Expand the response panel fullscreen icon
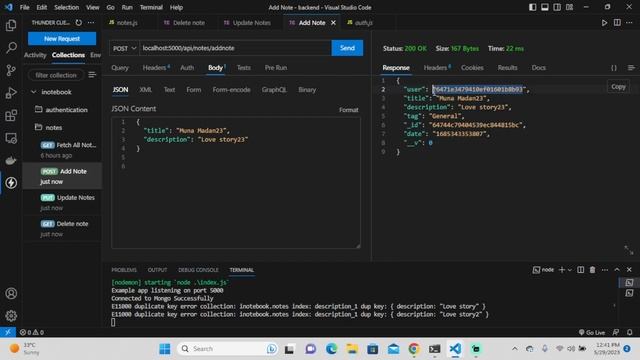640x360 pixels. (629, 250)
